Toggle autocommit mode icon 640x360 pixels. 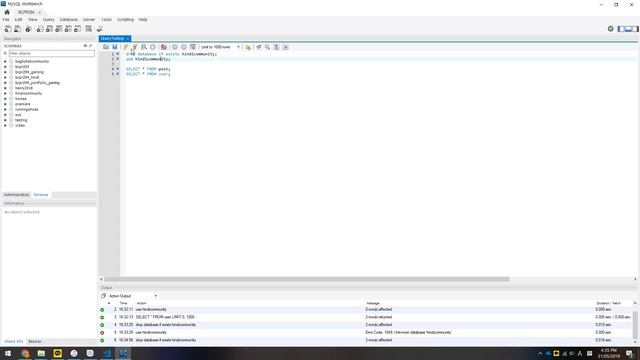(x=193, y=47)
